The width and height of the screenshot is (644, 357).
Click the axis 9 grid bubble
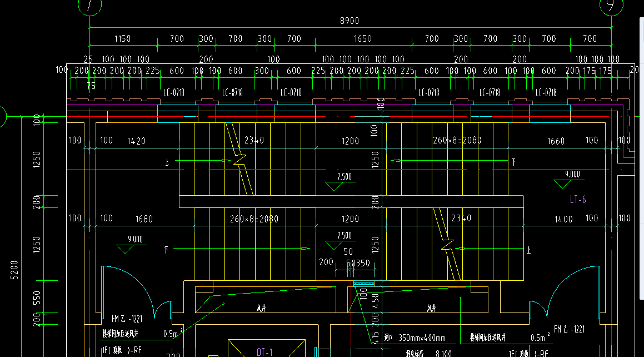coord(611,6)
